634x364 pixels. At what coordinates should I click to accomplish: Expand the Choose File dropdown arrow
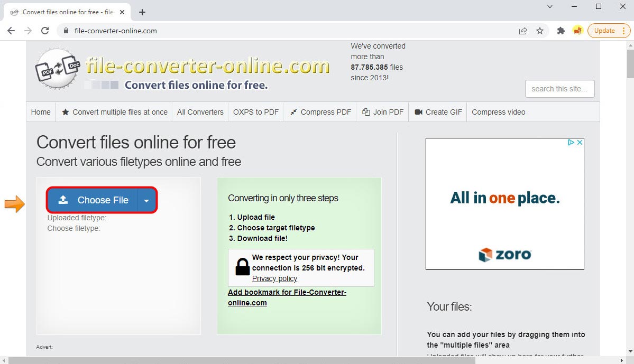click(147, 200)
